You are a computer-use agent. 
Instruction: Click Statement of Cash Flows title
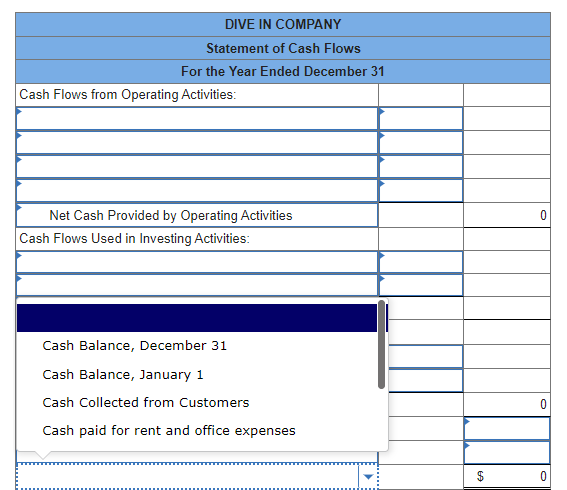point(283,48)
